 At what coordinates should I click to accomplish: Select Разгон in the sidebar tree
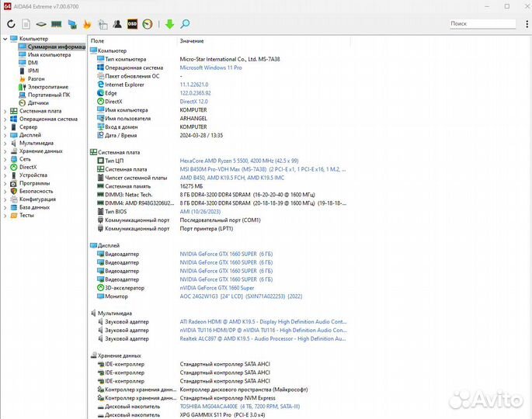(36, 78)
